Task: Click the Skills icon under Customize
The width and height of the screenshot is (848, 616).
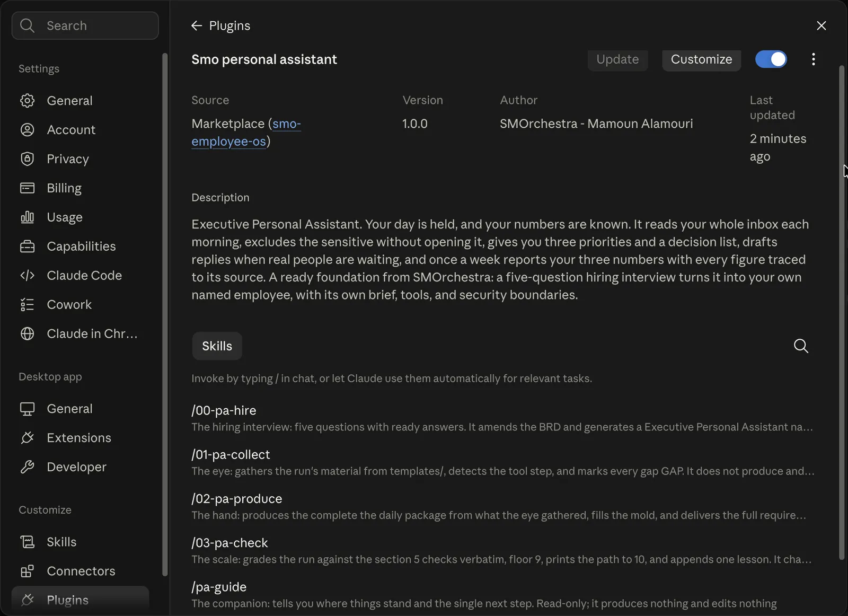Action: click(x=27, y=542)
